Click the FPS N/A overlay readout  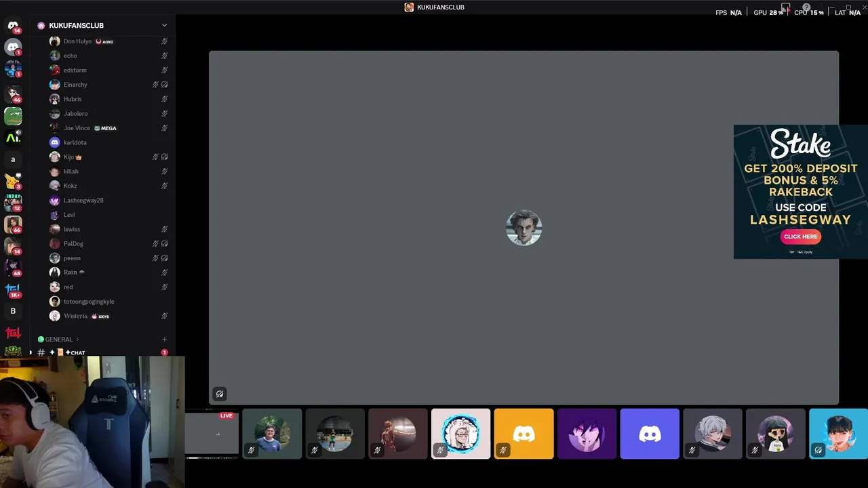728,12
